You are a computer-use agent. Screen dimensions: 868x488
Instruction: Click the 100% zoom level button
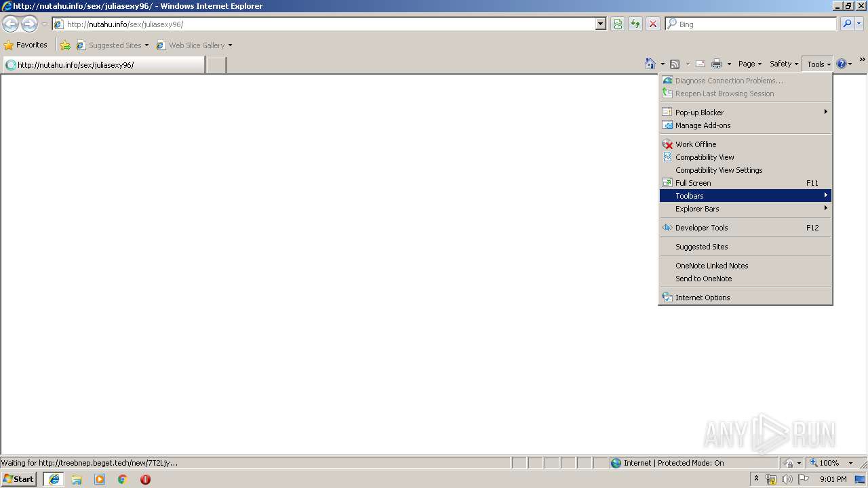click(824, 463)
